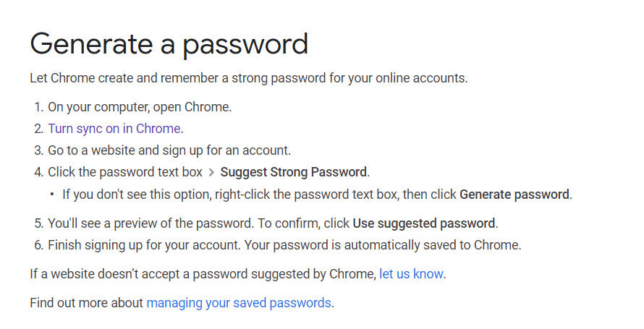Viewport: 644px width, 329px height.
Task: Click step 4 "Click the password text box"
Action: click(x=125, y=172)
